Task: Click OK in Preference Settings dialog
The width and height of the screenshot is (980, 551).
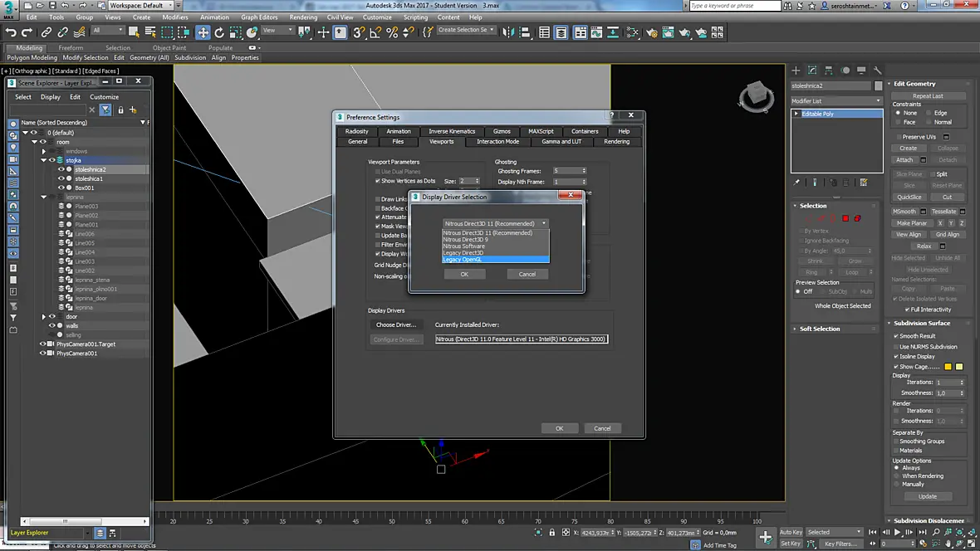Action: coord(560,428)
